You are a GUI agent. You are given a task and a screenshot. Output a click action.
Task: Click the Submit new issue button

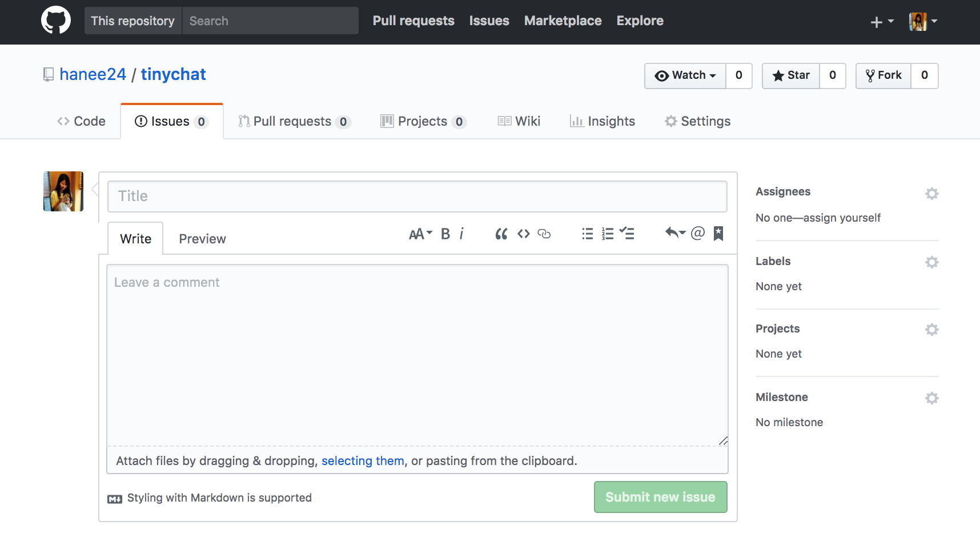click(x=660, y=497)
